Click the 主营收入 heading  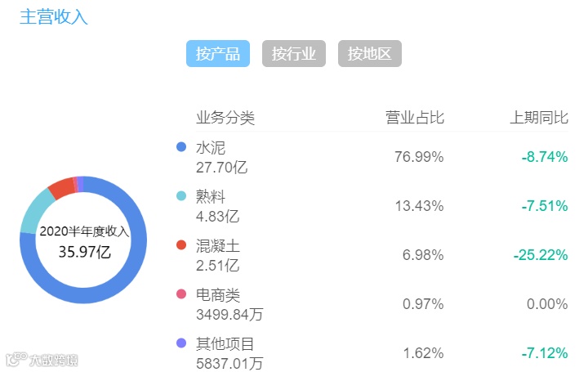click(x=53, y=16)
